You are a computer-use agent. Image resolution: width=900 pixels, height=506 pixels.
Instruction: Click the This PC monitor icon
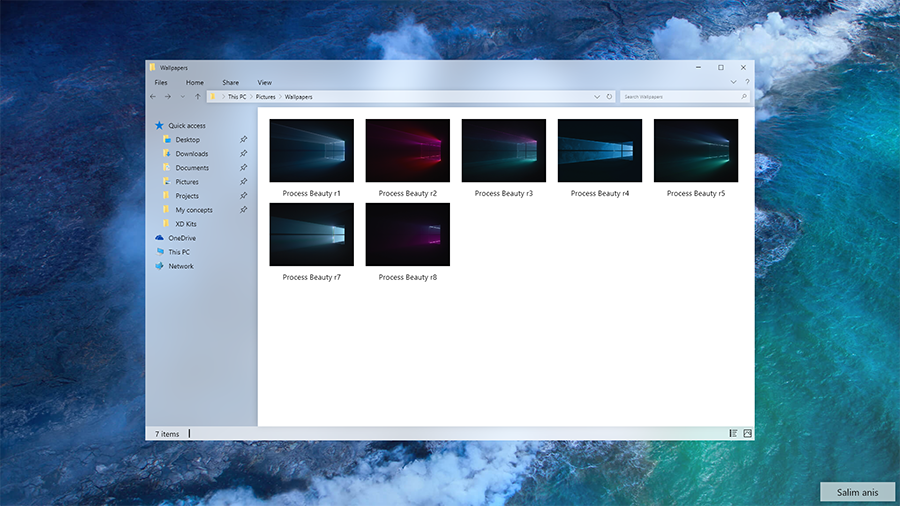160,252
